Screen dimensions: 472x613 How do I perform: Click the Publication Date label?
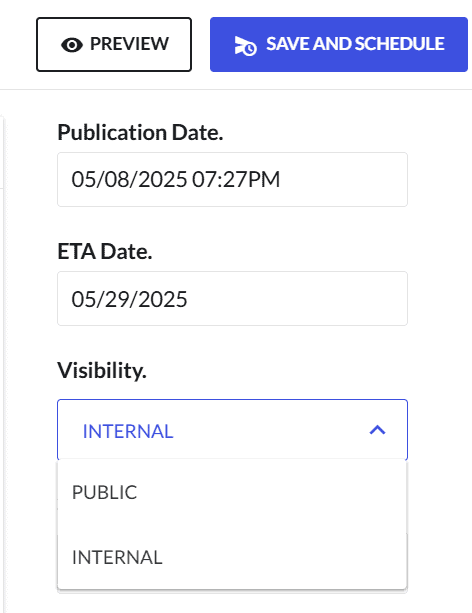coord(140,132)
